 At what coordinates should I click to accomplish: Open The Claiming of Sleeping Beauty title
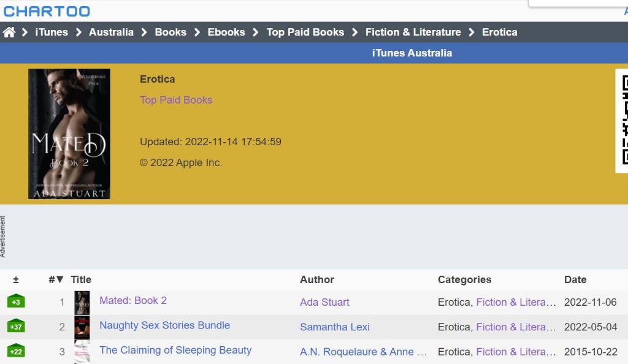pos(175,350)
